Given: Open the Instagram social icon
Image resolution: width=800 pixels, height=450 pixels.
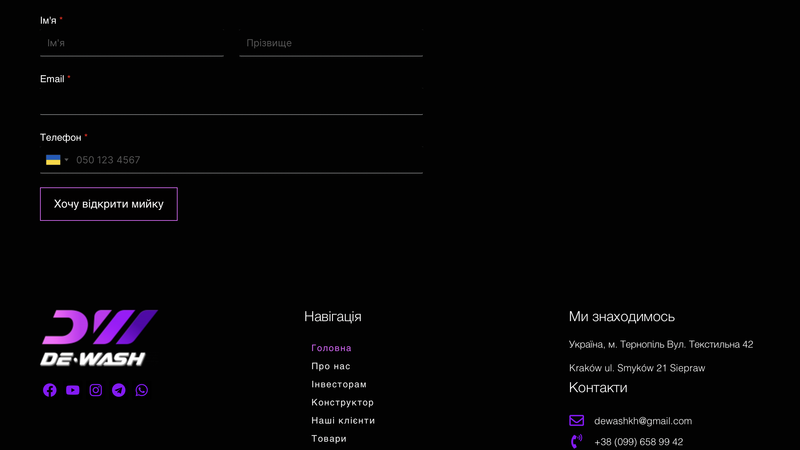Looking at the screenshot, I should pos(96,390).
